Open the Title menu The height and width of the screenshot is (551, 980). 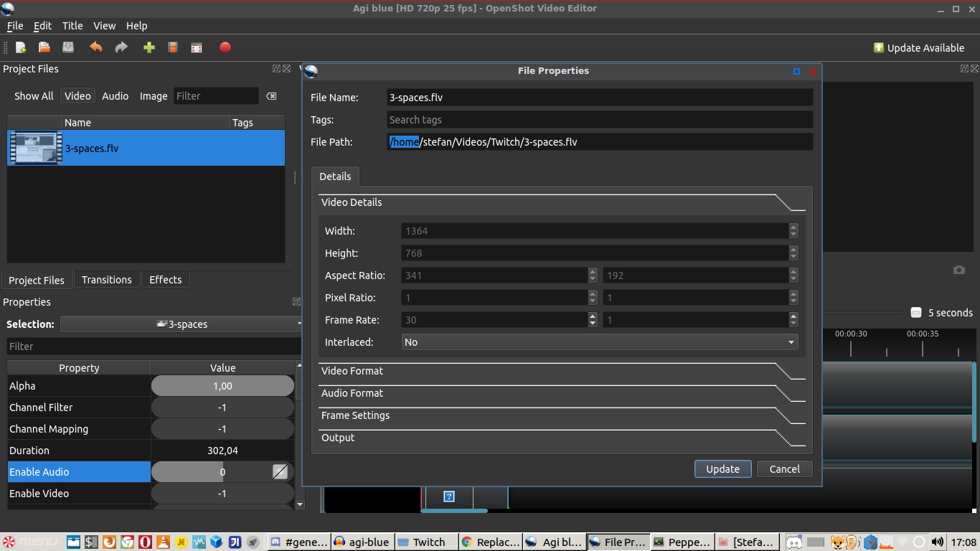[x=72, y=26]
